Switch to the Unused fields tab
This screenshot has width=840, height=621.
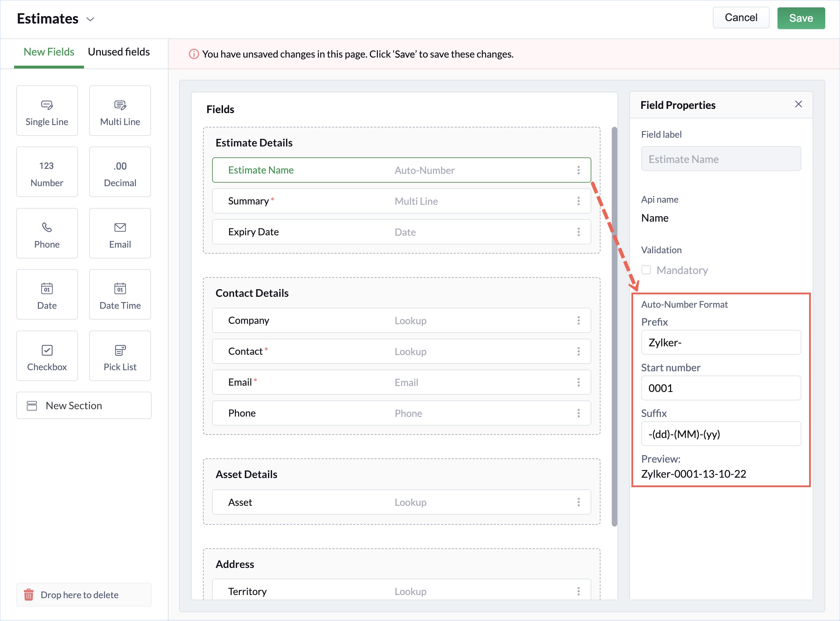pos(118,52)
